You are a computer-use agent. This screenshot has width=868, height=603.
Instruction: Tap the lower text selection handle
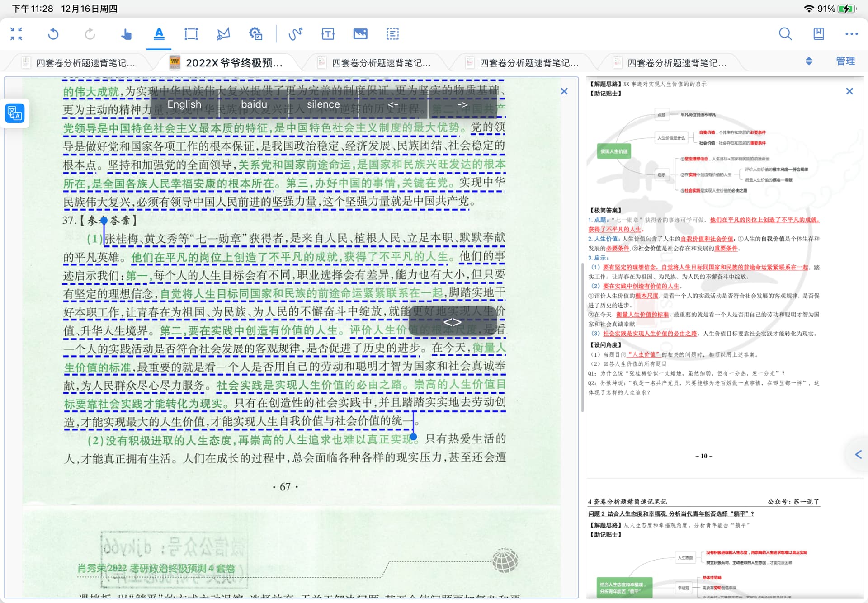pos(413,437)
